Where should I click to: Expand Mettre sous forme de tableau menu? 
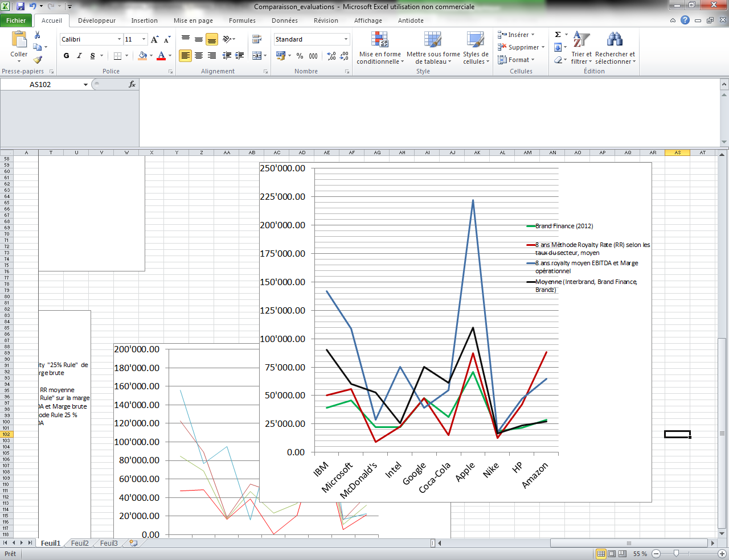[x=433, y=48]
